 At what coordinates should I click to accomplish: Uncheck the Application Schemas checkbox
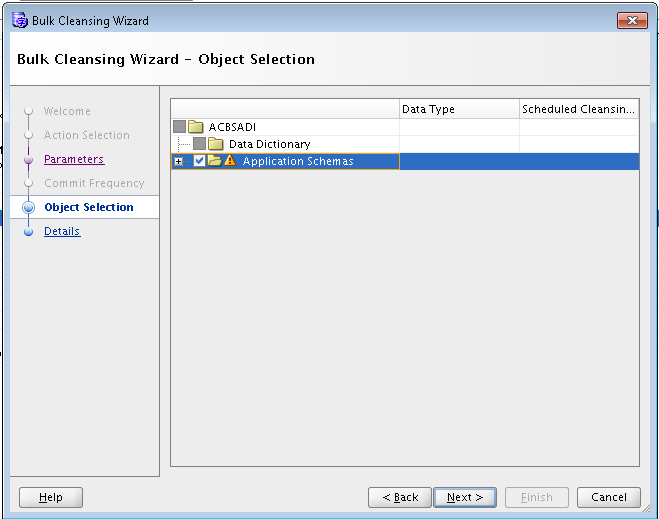tap(199, 161)
